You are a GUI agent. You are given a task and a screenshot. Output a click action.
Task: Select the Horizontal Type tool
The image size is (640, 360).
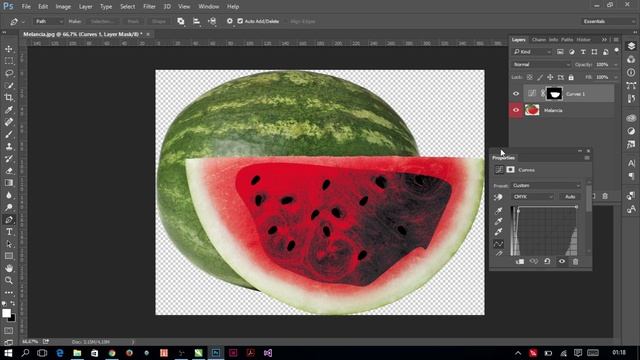click(9, 232)
